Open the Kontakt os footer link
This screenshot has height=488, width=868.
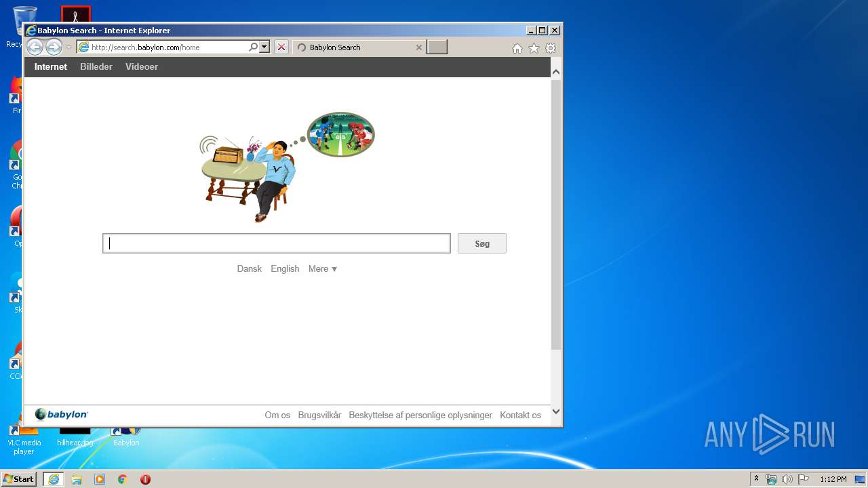pyautogui.click(x=521, y=415)
